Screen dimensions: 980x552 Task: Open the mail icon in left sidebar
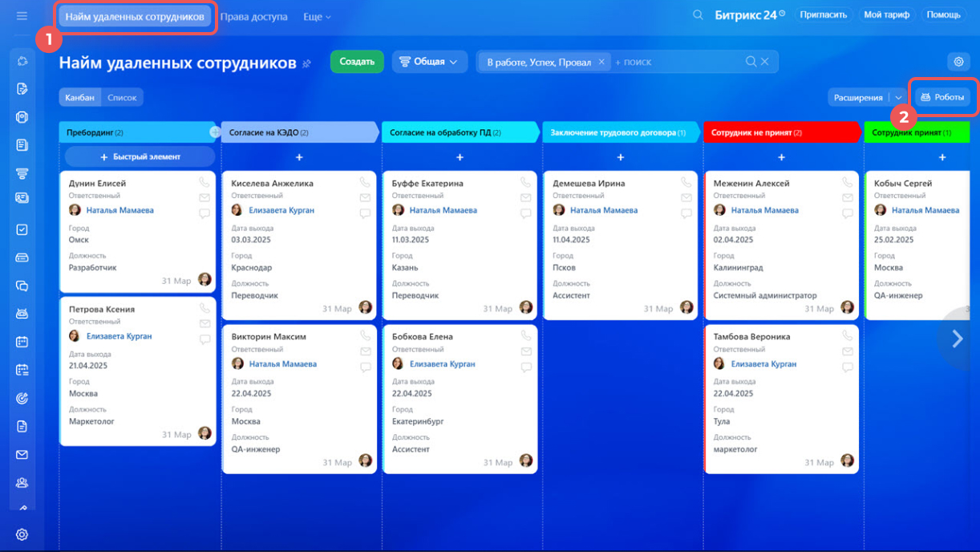click(22, 454)
